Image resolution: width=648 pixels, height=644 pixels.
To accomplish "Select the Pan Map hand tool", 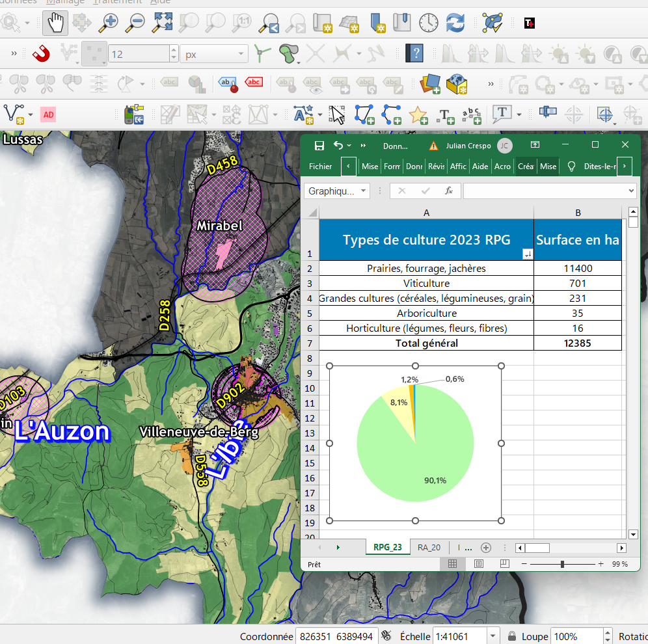I will [x=55, y=23].
